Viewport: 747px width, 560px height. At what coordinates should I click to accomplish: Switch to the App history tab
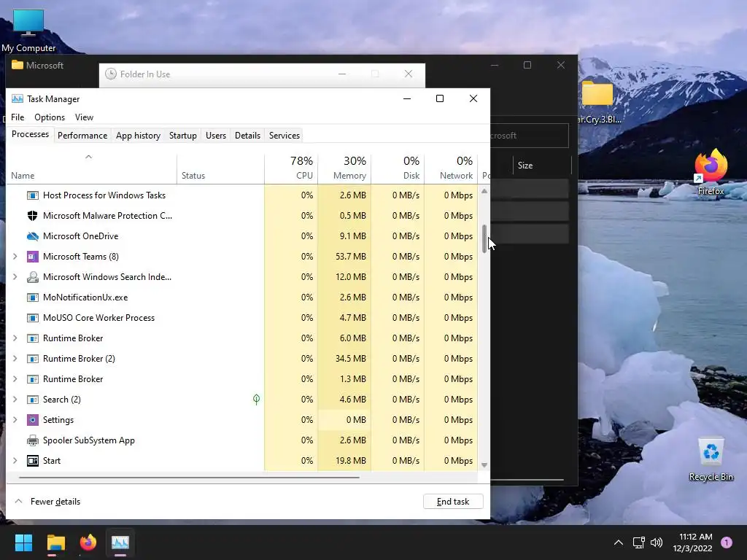pyautogui.click(x=138, y=136)
